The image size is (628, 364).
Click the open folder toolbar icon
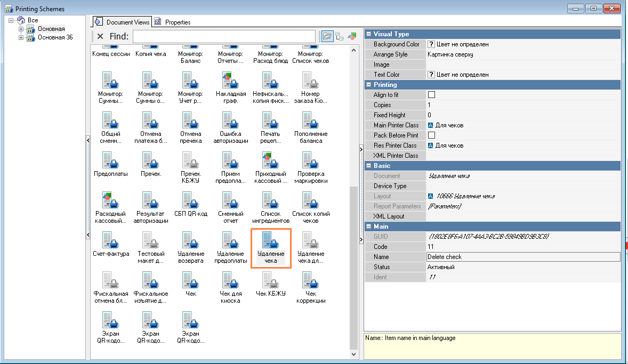click(327, 36)
